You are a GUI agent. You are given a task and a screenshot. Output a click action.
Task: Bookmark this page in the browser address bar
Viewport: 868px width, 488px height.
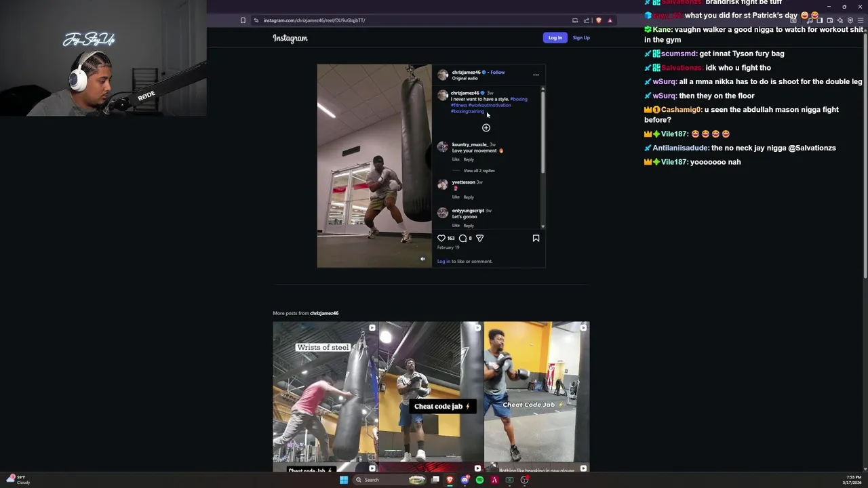[243, 20]
